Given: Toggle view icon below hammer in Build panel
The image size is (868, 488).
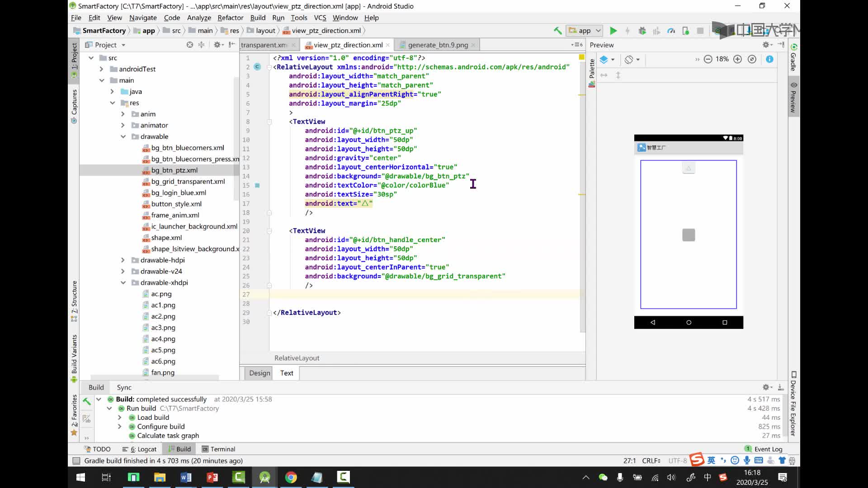Looking at the screenshot, I should (x=87, y=419).
